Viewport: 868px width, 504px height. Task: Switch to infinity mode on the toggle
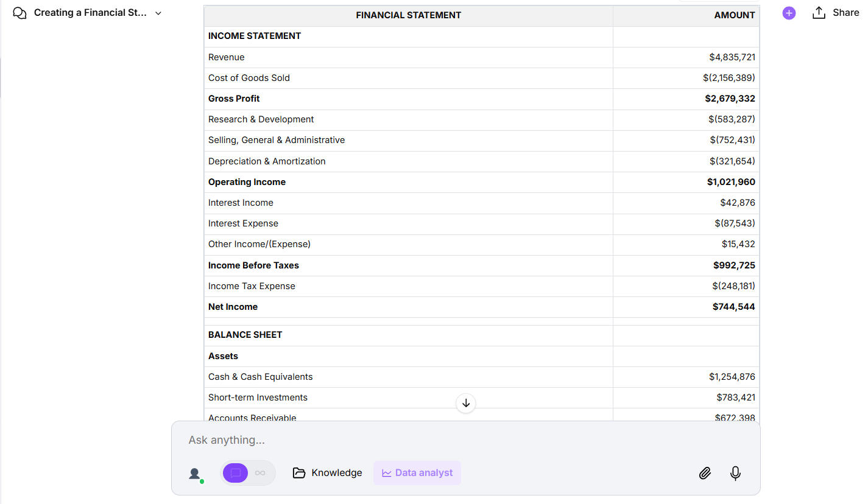[260, 473]
